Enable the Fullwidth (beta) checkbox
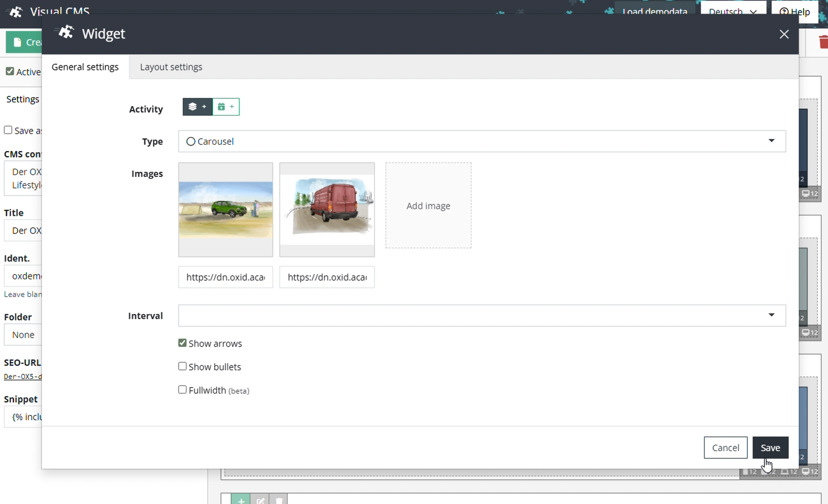 [x=182, y=390]
